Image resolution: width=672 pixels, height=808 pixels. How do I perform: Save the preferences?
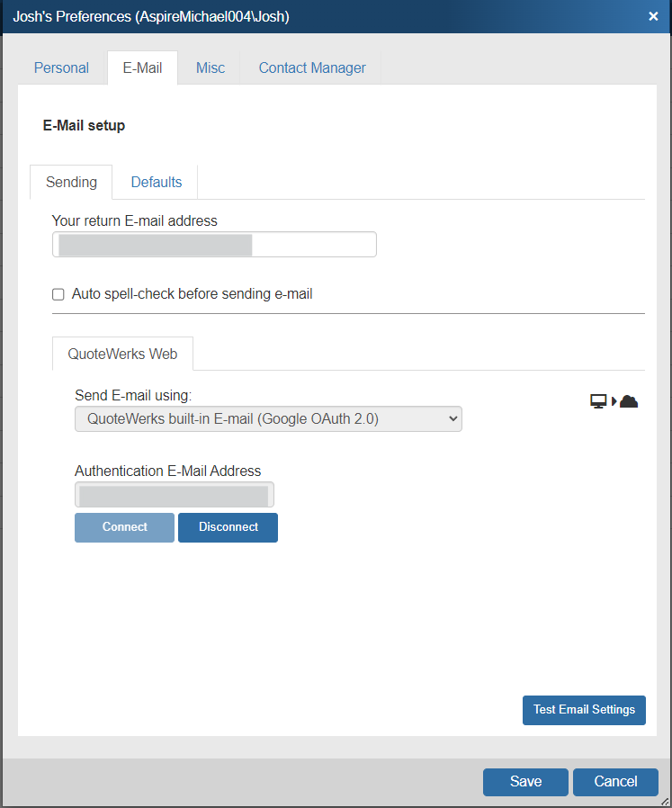tap(525, 782)
